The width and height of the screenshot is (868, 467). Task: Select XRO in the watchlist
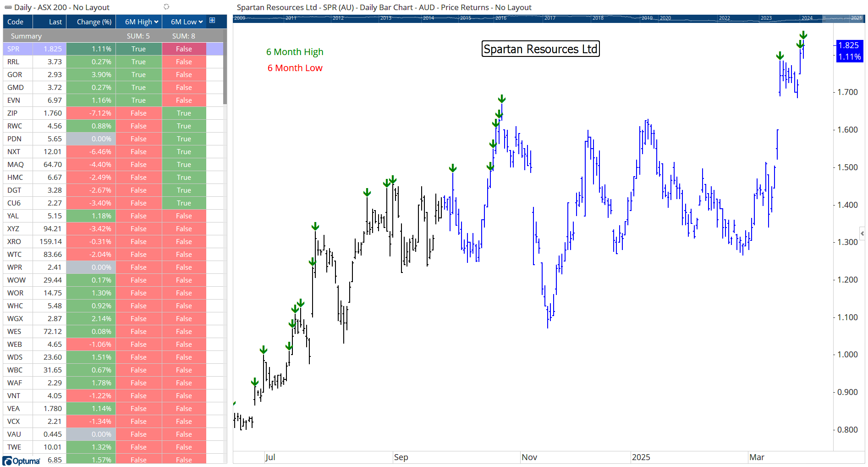[x=18, y=242]
